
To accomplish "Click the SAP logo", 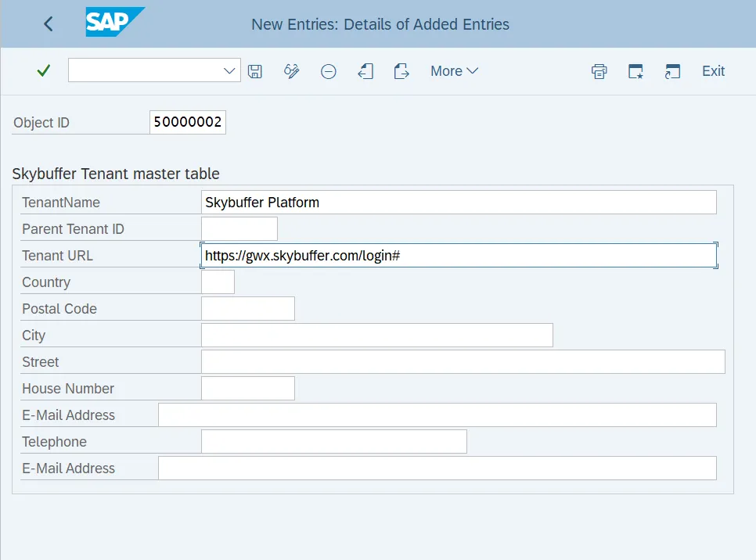I will coord(115,22).
